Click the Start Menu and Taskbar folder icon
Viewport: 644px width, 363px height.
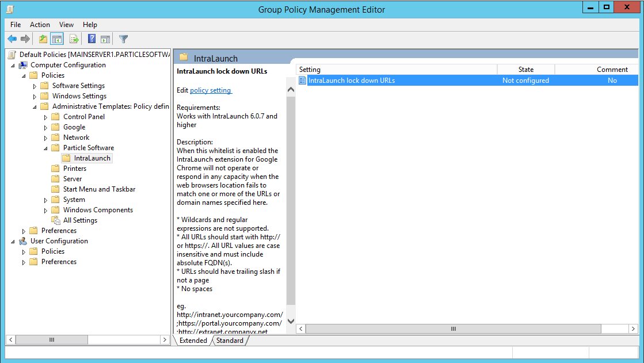tap(55, 189)
